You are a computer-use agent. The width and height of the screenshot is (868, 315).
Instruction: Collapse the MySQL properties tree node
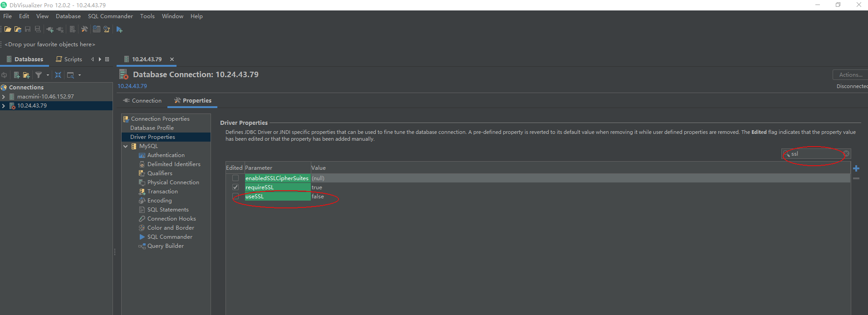pos(126,146)
